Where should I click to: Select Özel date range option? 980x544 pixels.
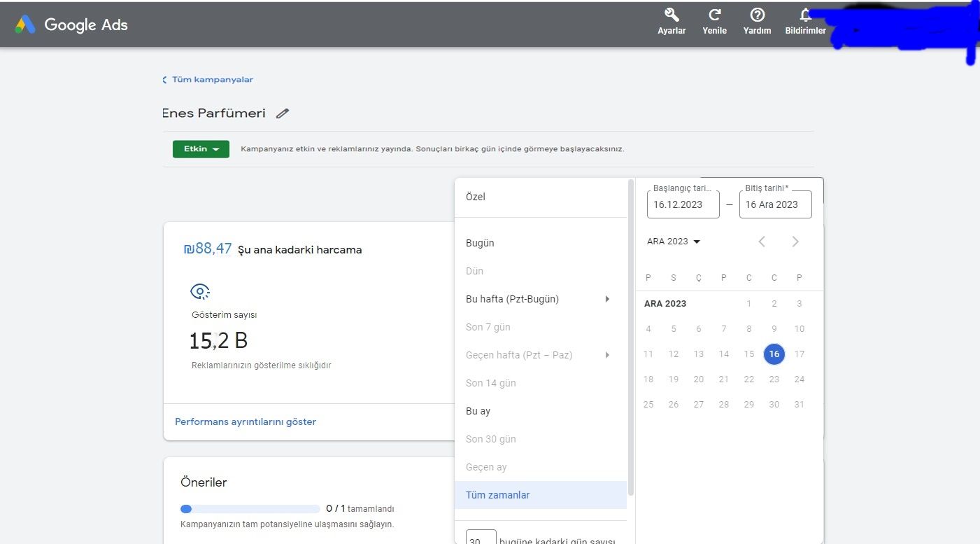pyautogui.click(x=541, y=197)
